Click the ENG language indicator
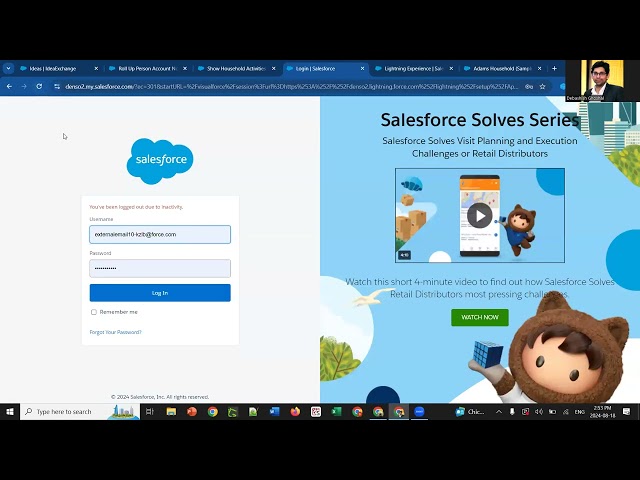Screen dimensions: 640x480 point(580,412)
